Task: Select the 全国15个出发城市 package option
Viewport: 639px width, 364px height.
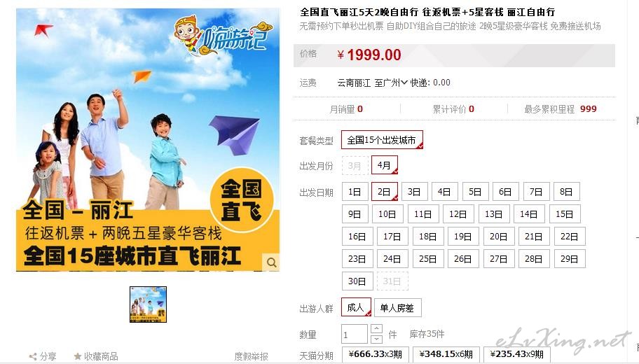Action: [x=382, y=140]
